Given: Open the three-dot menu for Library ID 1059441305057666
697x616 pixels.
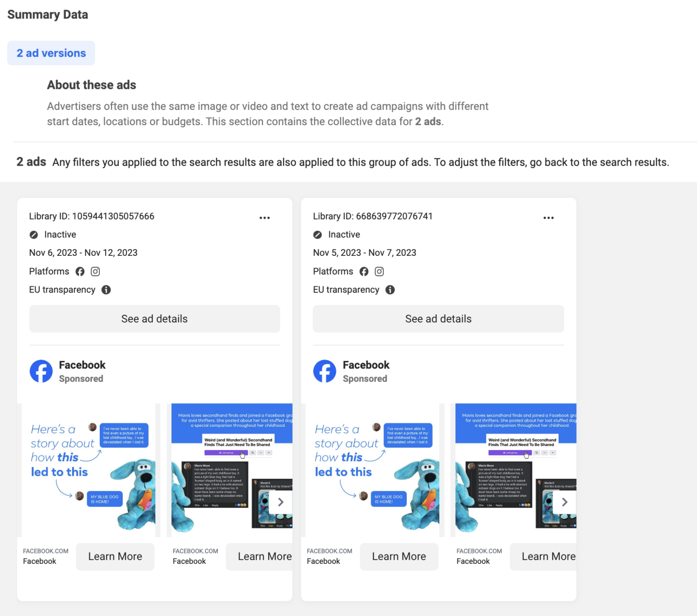Looking at the screenshot, I should click(265, 218).
